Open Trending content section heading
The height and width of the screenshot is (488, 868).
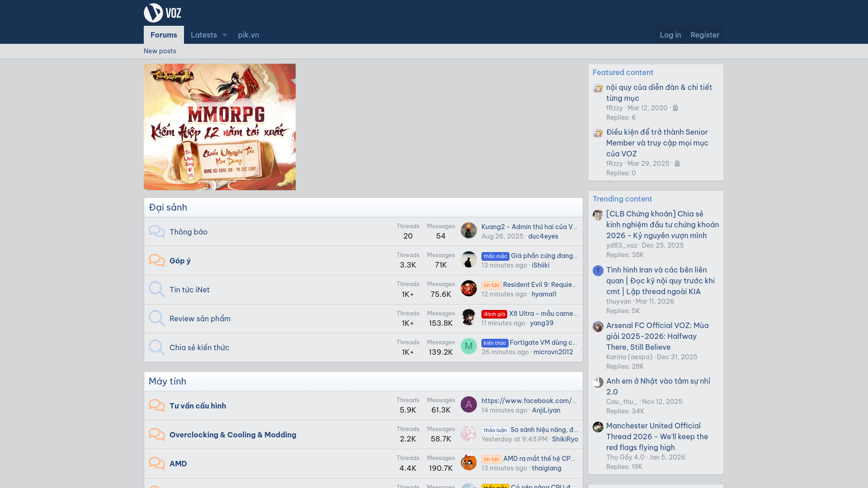point(623,199)
